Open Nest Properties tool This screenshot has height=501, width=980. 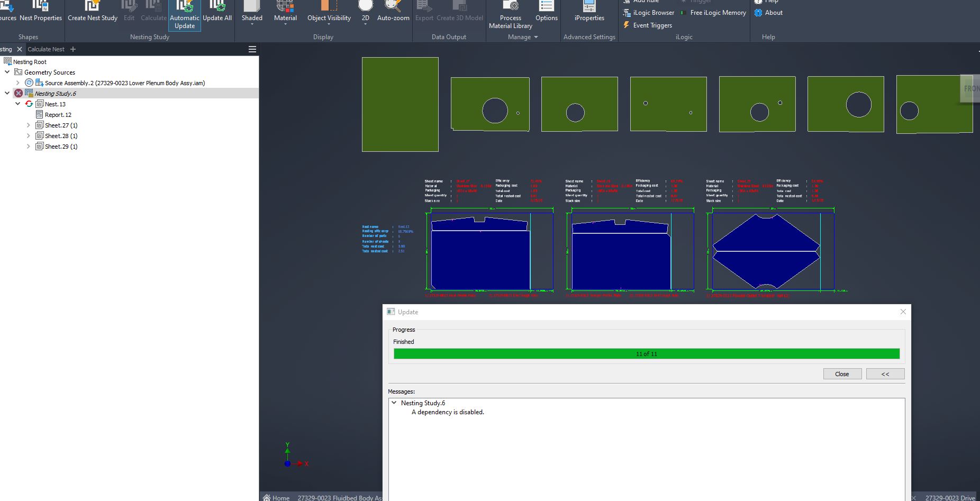pyautogui.click(x=40, y=13)
